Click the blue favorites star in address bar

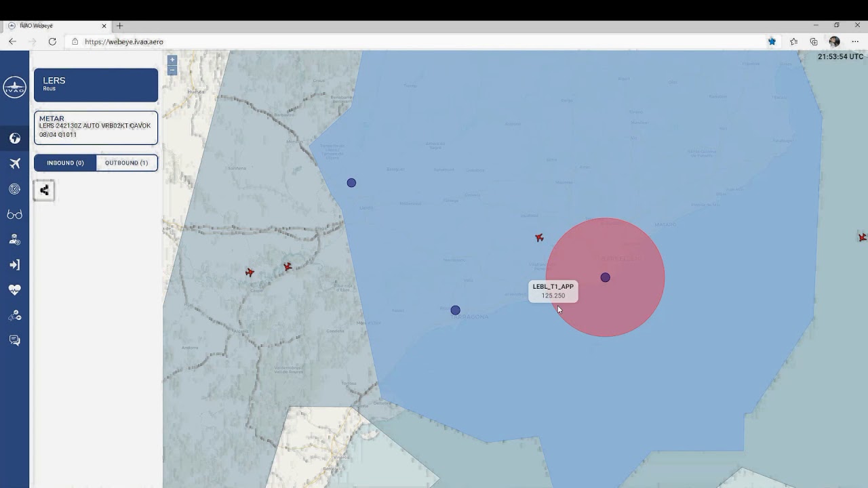click(x=772, y=41)
